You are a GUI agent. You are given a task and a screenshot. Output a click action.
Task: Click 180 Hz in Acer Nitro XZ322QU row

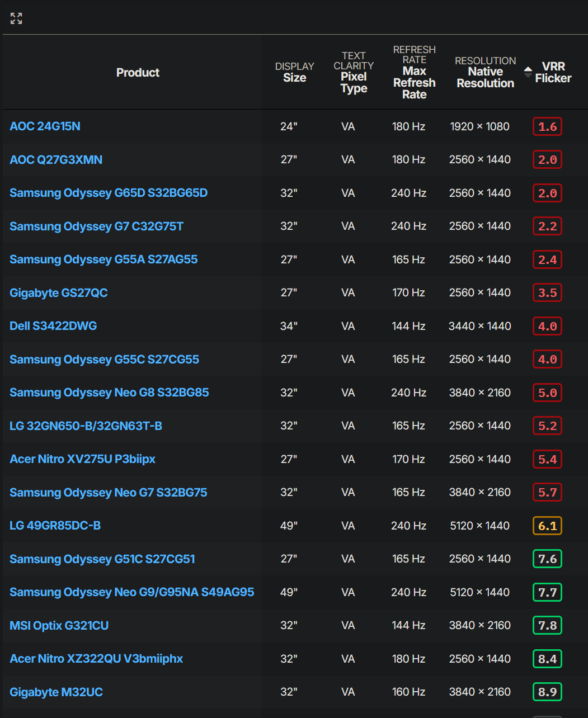(408, 659)
